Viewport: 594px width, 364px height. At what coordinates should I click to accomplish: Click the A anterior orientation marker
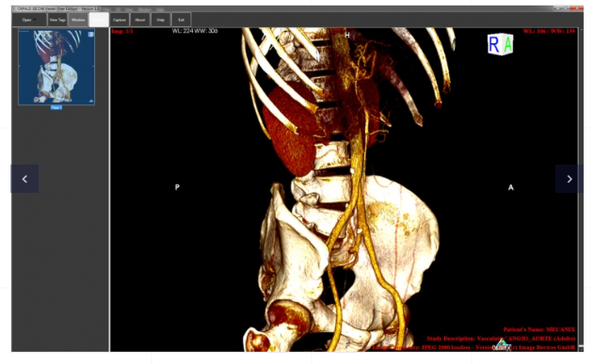tap(510, 187)
